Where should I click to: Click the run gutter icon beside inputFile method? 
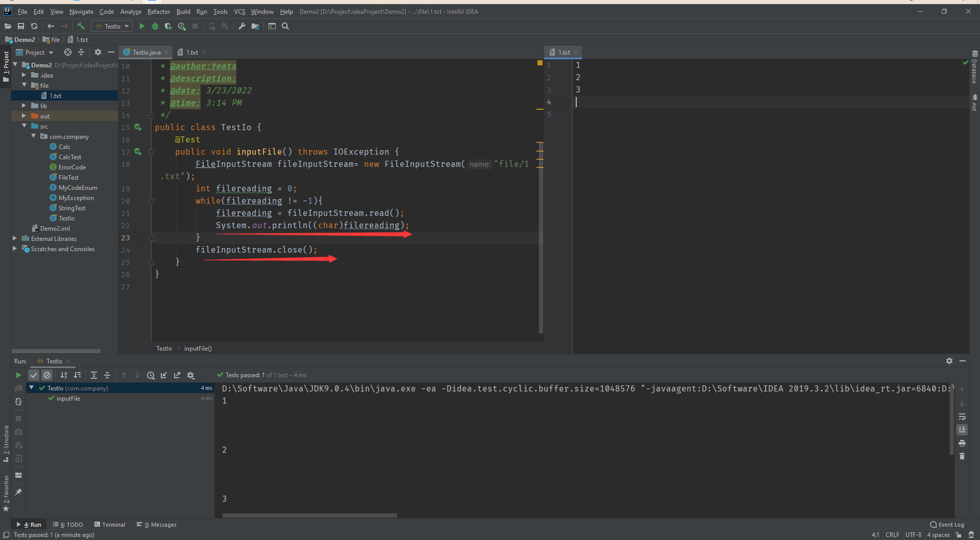(x=138, y=152)
